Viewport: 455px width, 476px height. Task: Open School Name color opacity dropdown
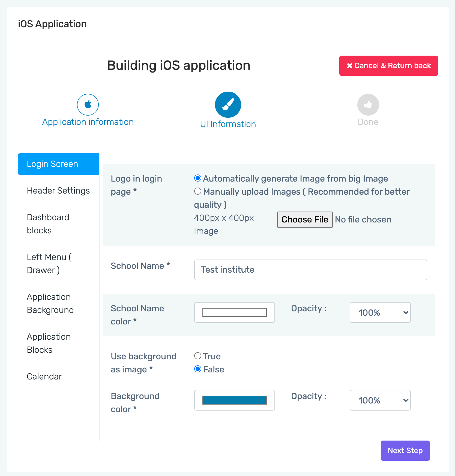click(380, 312)
